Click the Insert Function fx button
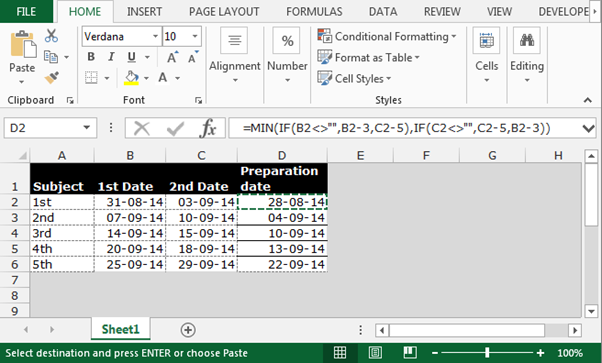 point(208,128)
